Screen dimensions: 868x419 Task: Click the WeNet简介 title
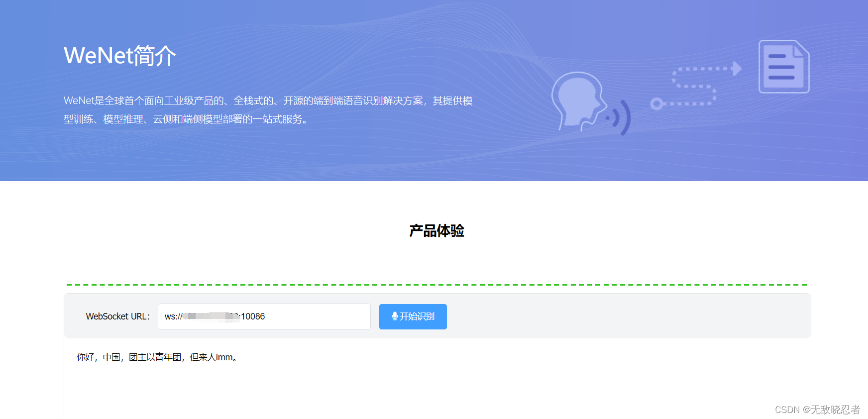(x=120, y=55)
